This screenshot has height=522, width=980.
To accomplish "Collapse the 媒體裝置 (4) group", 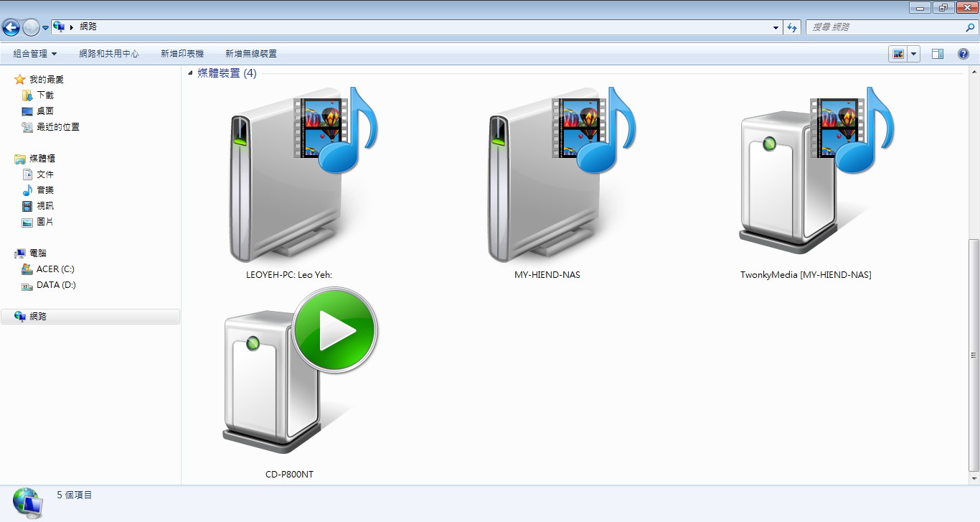I will (190, 73).
